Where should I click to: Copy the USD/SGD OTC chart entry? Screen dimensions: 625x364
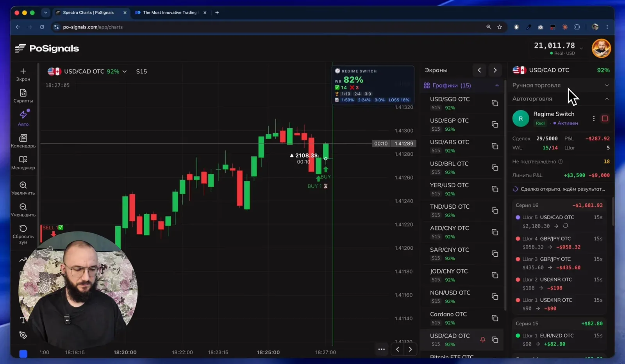coord(495,103)
